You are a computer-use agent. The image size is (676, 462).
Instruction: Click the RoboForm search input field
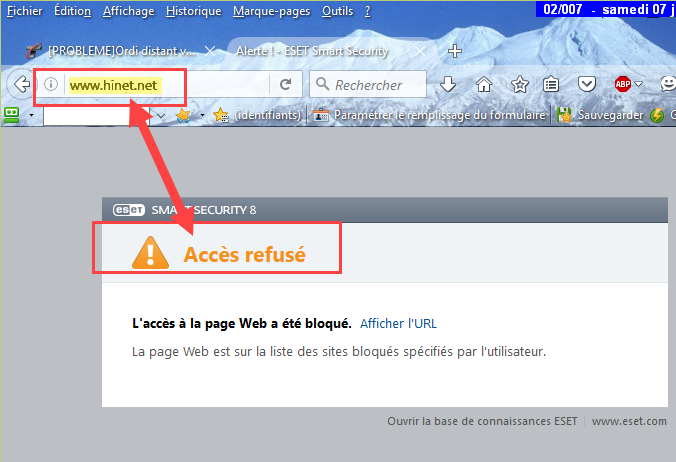tap(96, 116)
